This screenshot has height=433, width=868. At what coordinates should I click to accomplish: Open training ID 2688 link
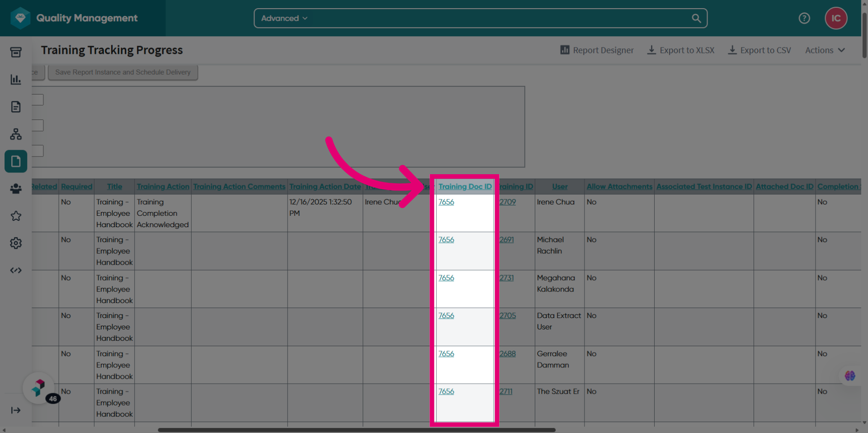click(x=508, y=353)
